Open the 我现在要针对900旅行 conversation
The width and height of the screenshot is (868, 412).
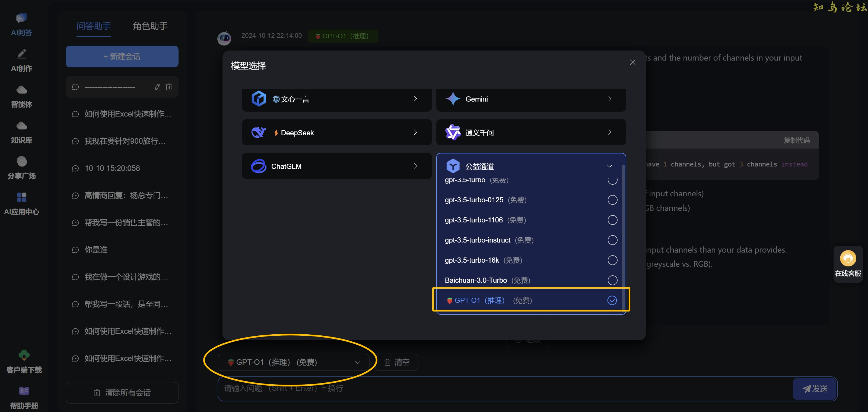pyautogui.click(x=122, y=141)
